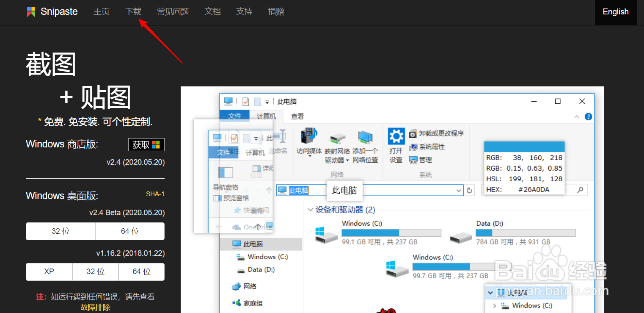Click the blue help question mark icon

tap(588, 116)
